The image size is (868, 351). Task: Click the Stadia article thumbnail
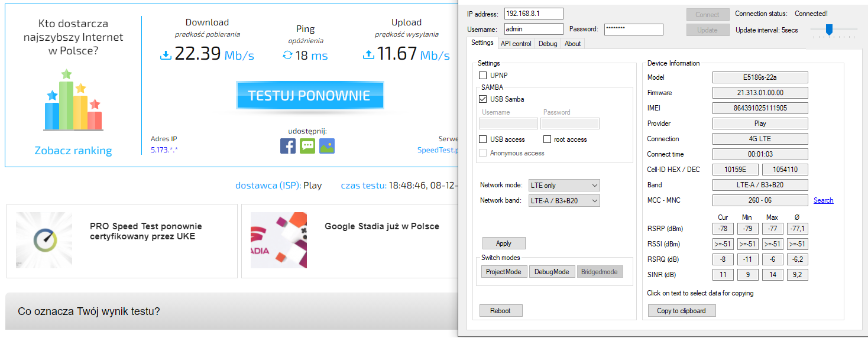[x=278, y=240]
